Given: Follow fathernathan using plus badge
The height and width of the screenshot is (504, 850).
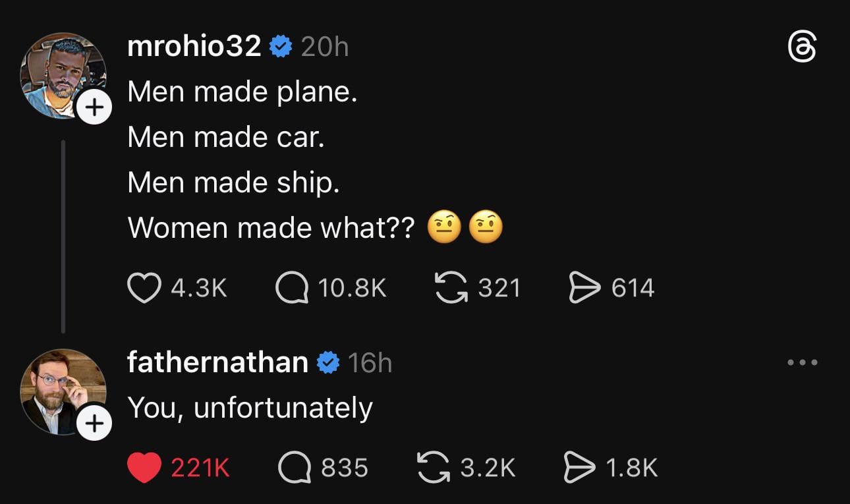Looking at the screenshot, I should point(96,423).
